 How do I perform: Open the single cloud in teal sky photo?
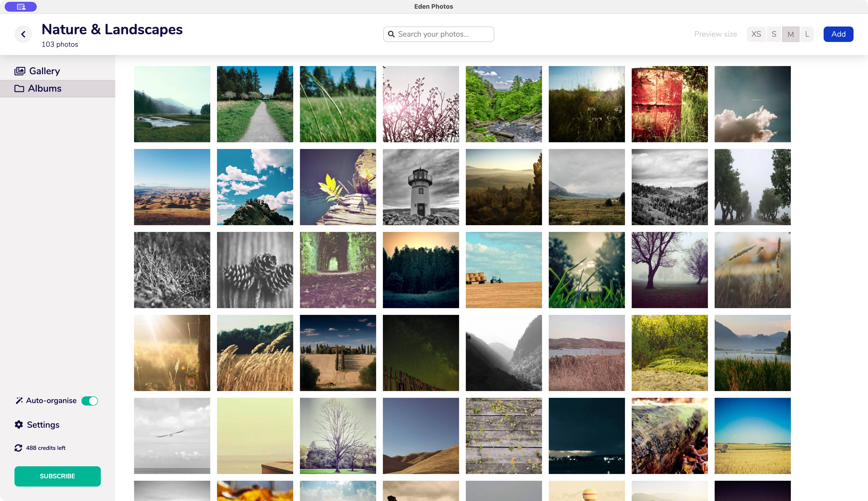click(753, 104)
